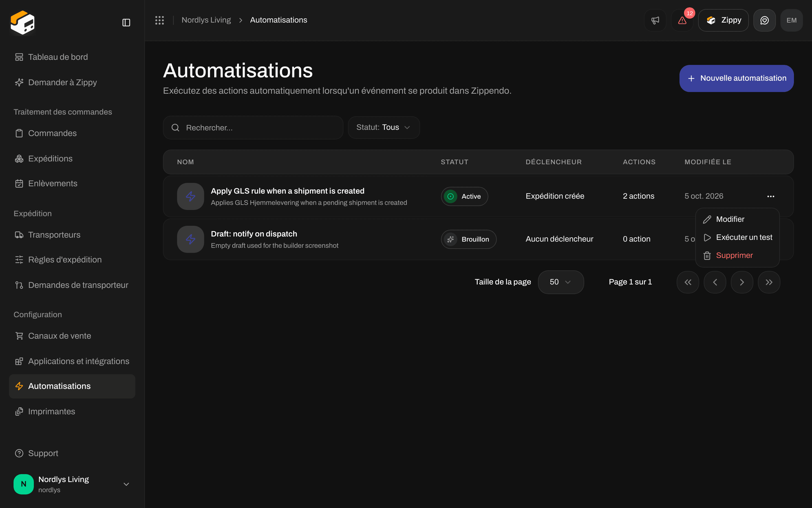Screen dimensions: 812x508
Task: Go to next page chevron
Action: point(742,282)
